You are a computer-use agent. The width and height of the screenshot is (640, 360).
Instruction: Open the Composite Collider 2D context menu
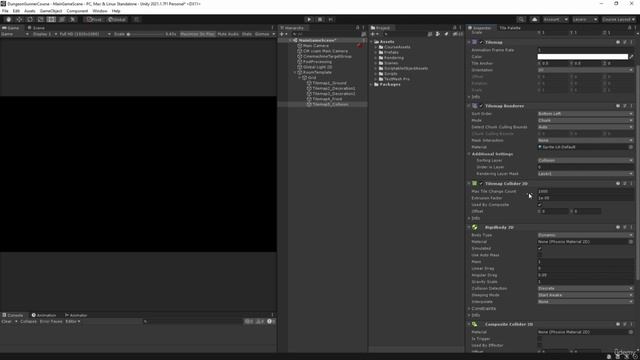click(631, 324)
